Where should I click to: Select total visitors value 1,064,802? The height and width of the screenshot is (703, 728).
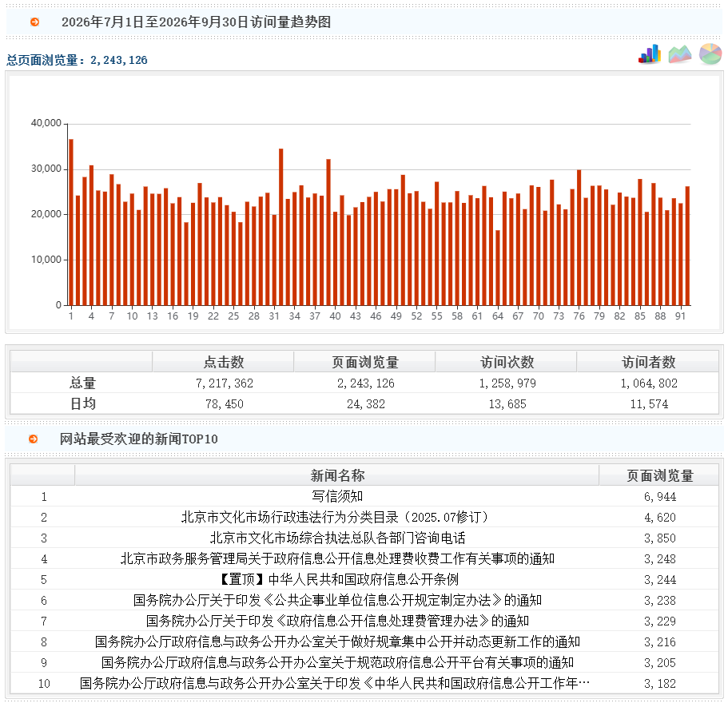coord(649,383)
